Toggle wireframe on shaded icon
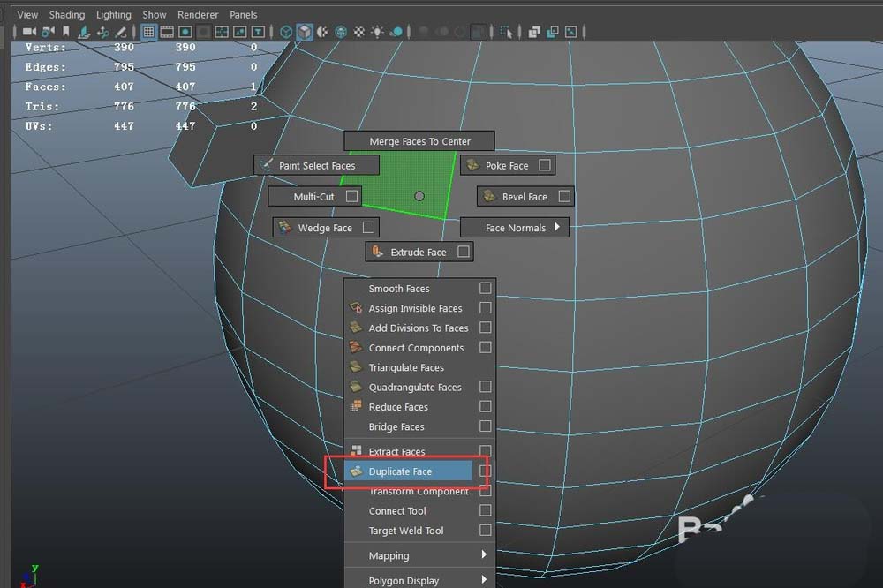Screen dimensions: 883x588 pyautogui.click(x=341, y=32)
